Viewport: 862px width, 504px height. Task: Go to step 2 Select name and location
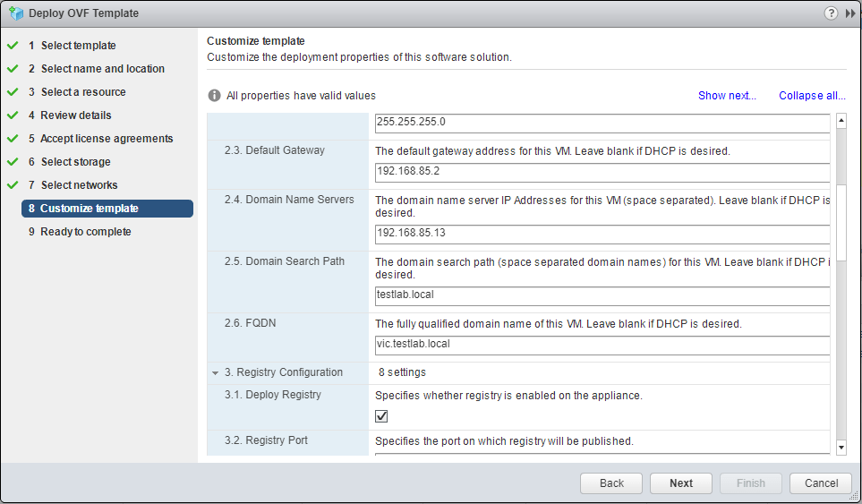click(102, 69)
